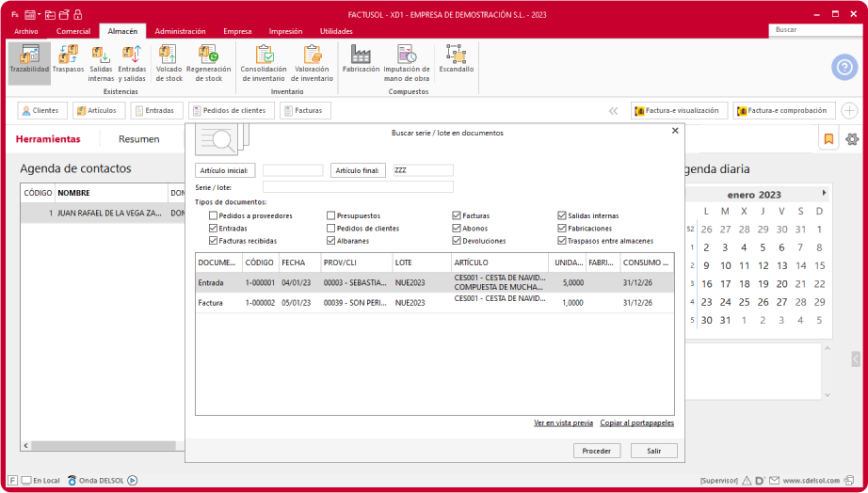
Task: Uncheck the Facturas recibidas checkbox
Action: pos(213,241)
